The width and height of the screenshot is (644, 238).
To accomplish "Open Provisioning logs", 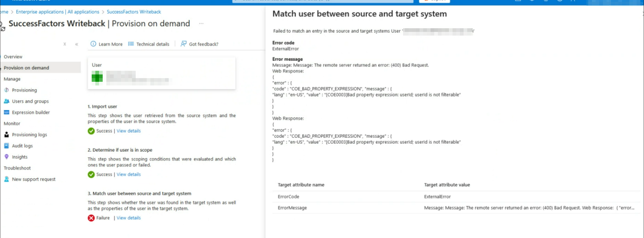I will [29, 135].
